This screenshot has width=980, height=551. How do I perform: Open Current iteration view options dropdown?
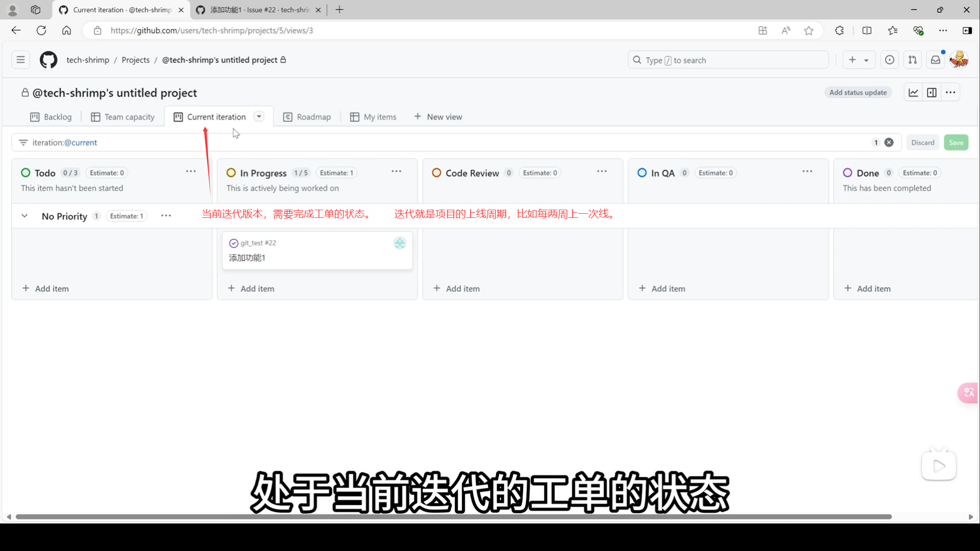259,116
